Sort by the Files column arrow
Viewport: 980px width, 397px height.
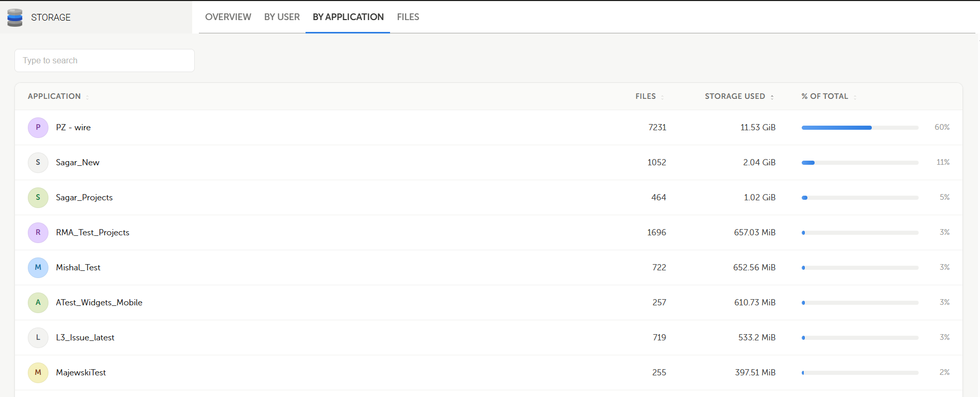663,97
